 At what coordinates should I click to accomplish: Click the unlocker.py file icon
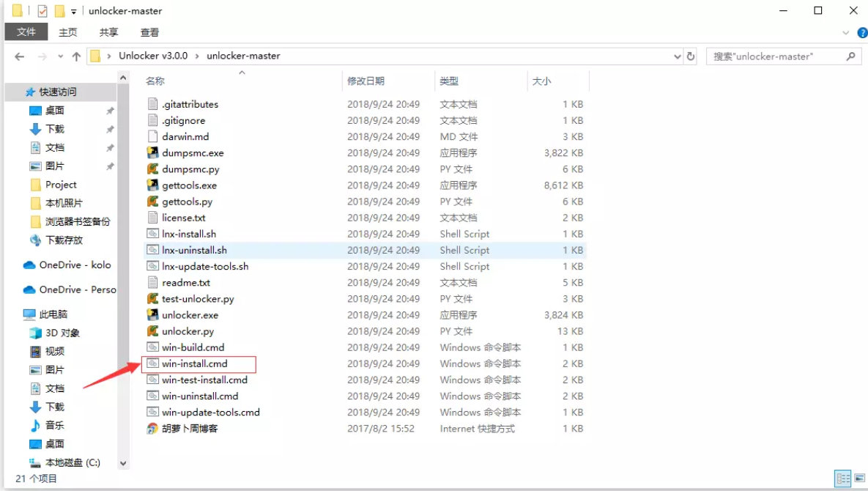pos(153,331)
